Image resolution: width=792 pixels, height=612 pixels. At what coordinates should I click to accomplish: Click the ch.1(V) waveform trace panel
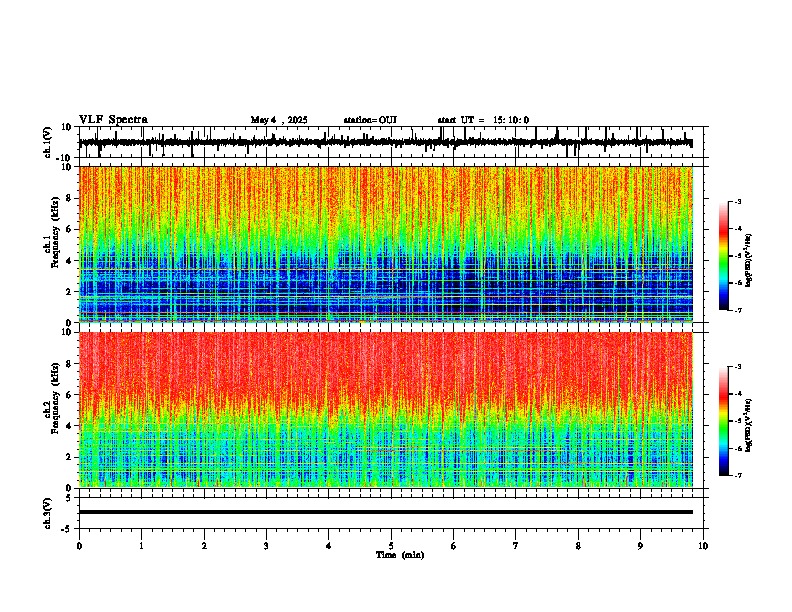[x=391, y=142]
